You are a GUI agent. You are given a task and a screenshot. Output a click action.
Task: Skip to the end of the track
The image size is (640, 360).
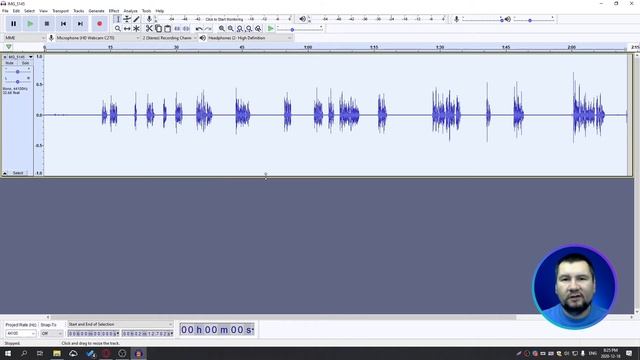click(80, 24)
